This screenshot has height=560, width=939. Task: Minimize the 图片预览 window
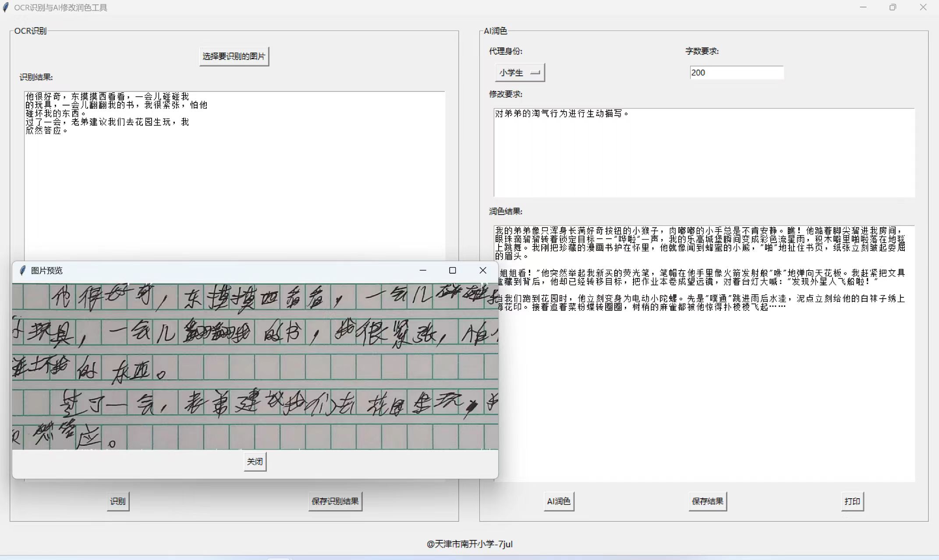click(x=422, y=271)
